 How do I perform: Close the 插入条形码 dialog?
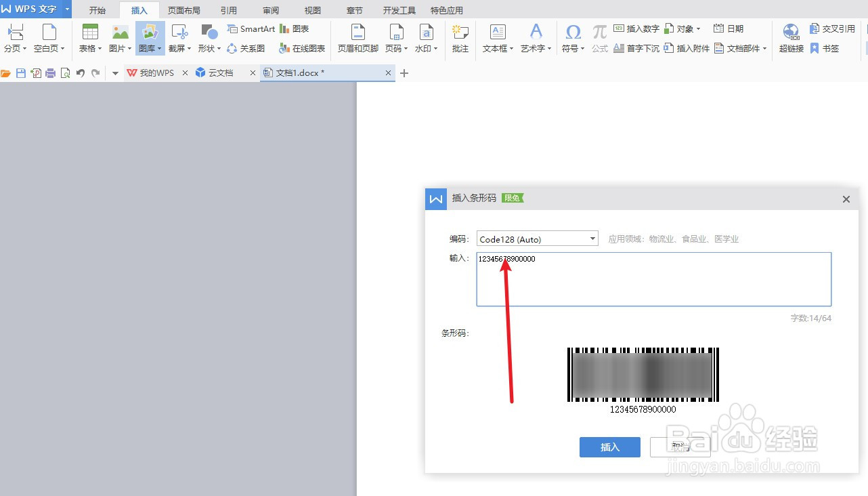pyautogui.click(x=846, y=199)
